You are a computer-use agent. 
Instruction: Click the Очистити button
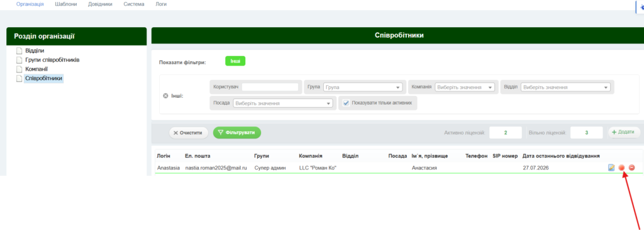coord(189,133)
